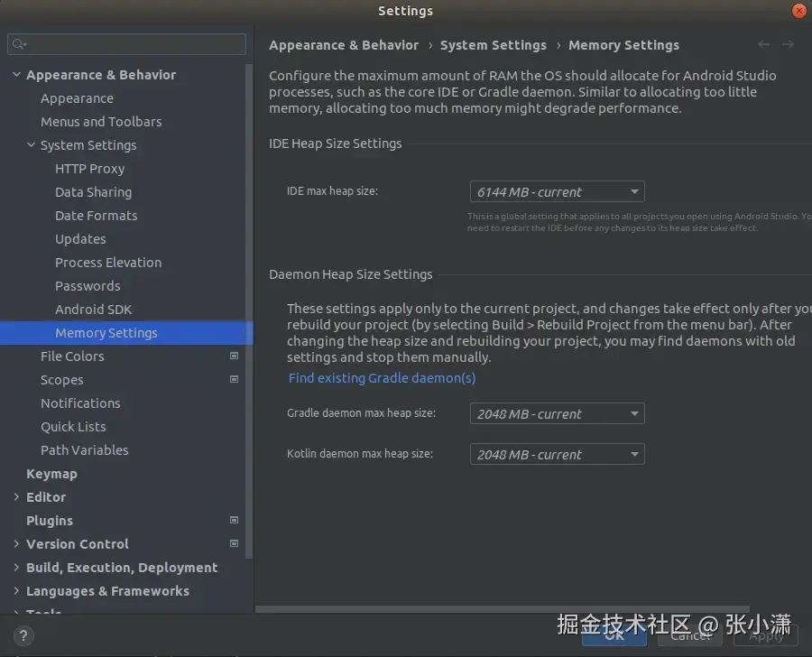812x657 pixels.
Task: Select Android SDK in settings tree
Action: click(x=93, y=310)
